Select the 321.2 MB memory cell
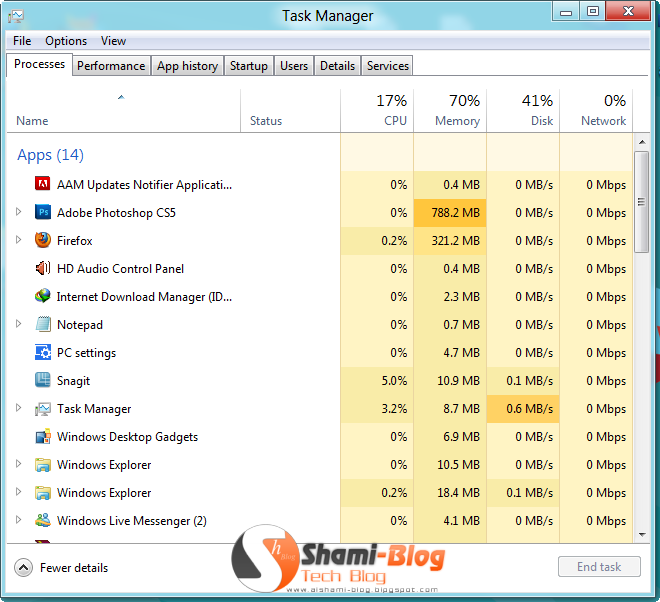 (450, 241)
